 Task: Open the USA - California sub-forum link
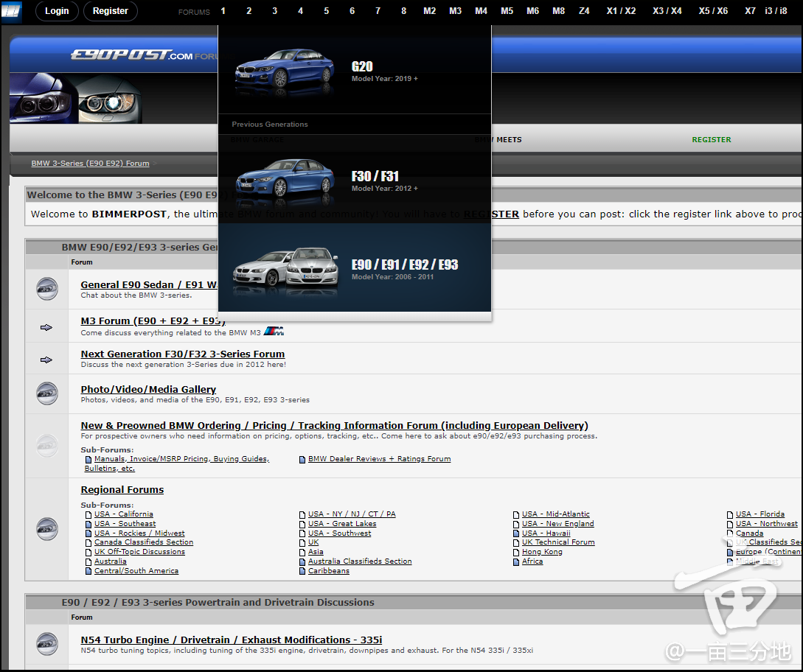124,514
